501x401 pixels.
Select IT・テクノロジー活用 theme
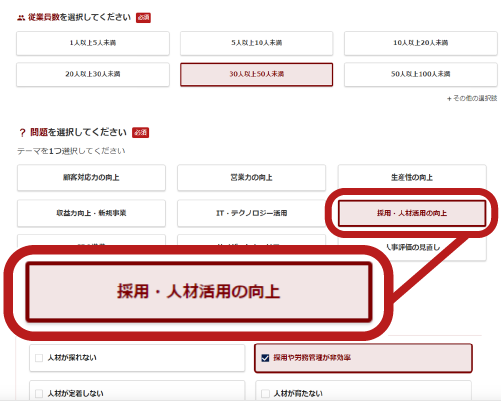(x=251, y=213)
